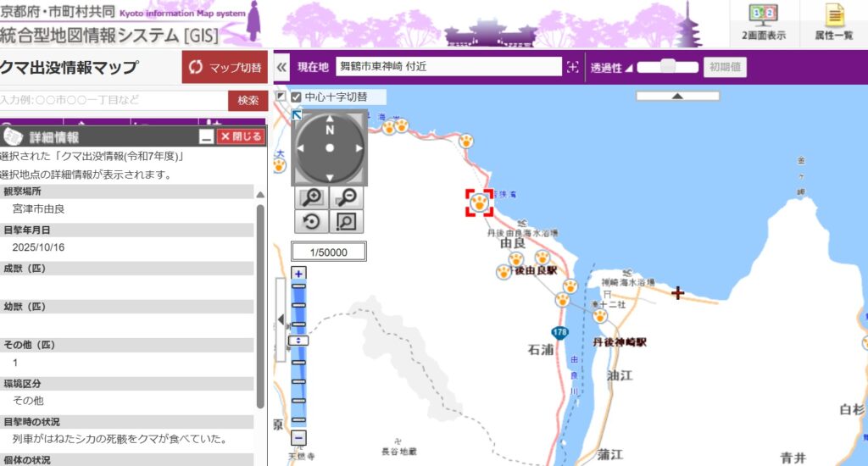Click the 検索 search button

point(248,101)
